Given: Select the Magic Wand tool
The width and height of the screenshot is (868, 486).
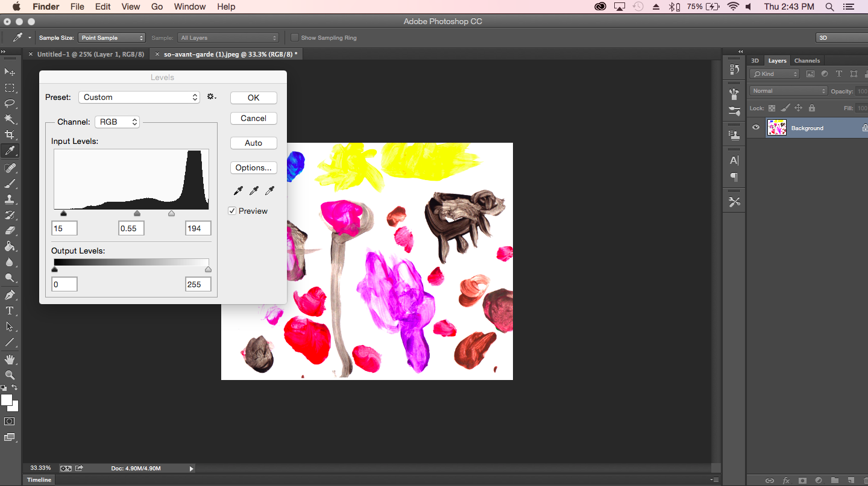Looking at the screenshot, I should 10,119.
